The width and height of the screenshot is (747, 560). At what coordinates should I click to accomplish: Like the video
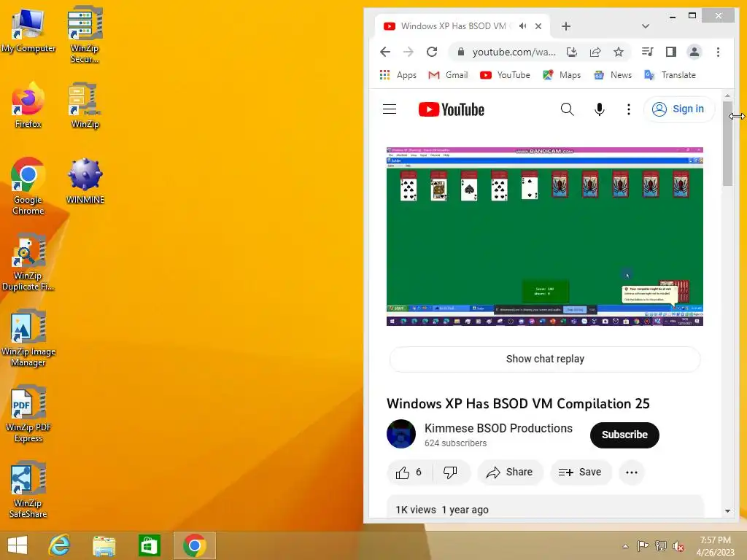click(x=409, y=472)
